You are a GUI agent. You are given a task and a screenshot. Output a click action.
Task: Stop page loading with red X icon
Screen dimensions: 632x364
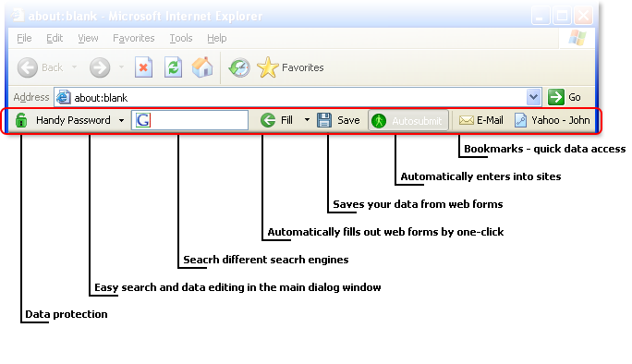pos(143,67)
